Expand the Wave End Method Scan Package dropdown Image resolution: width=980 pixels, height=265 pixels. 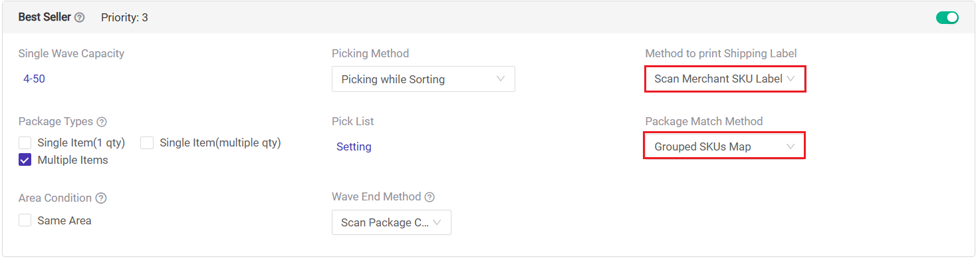(392, 222)
